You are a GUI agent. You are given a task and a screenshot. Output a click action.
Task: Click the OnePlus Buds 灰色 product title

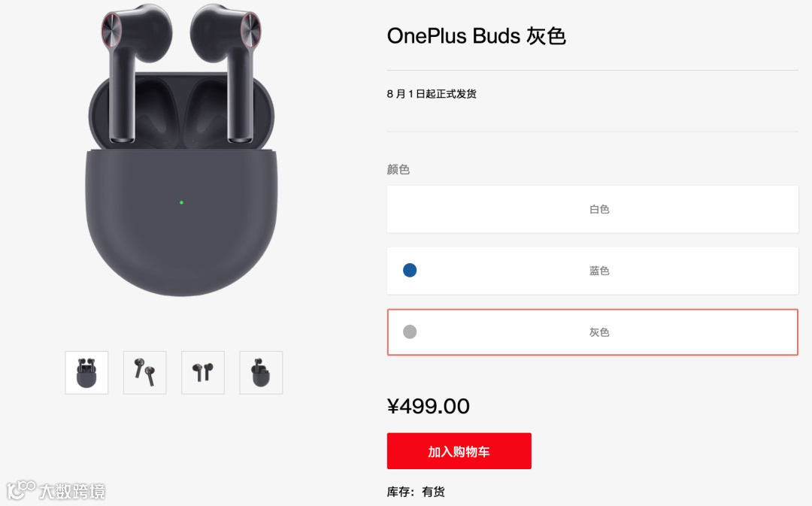coord(476,36)
